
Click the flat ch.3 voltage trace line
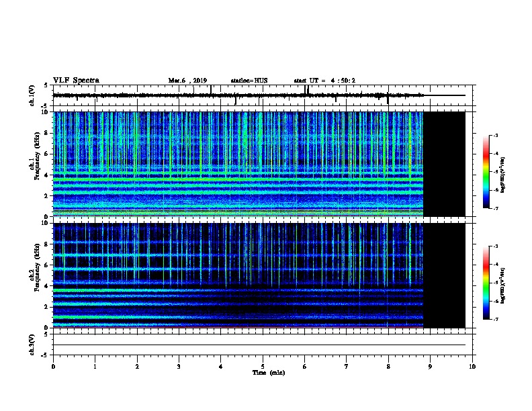pos(259,345)
